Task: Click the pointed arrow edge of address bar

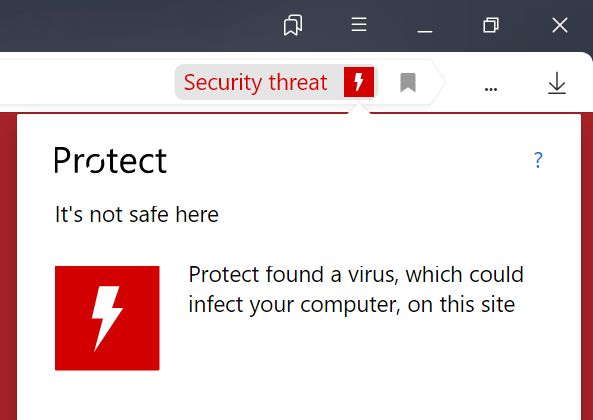Action: click(x=439, y=82)
